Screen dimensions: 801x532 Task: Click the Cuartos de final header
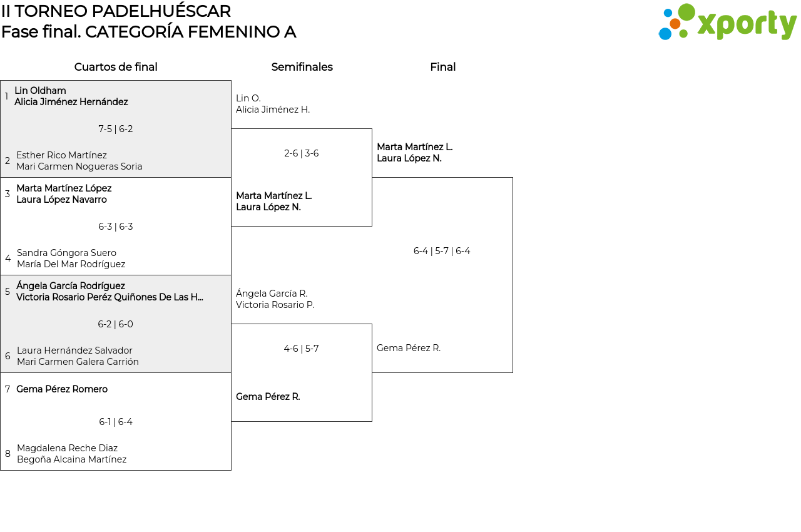pyautogui.click(x=116, y=67)
